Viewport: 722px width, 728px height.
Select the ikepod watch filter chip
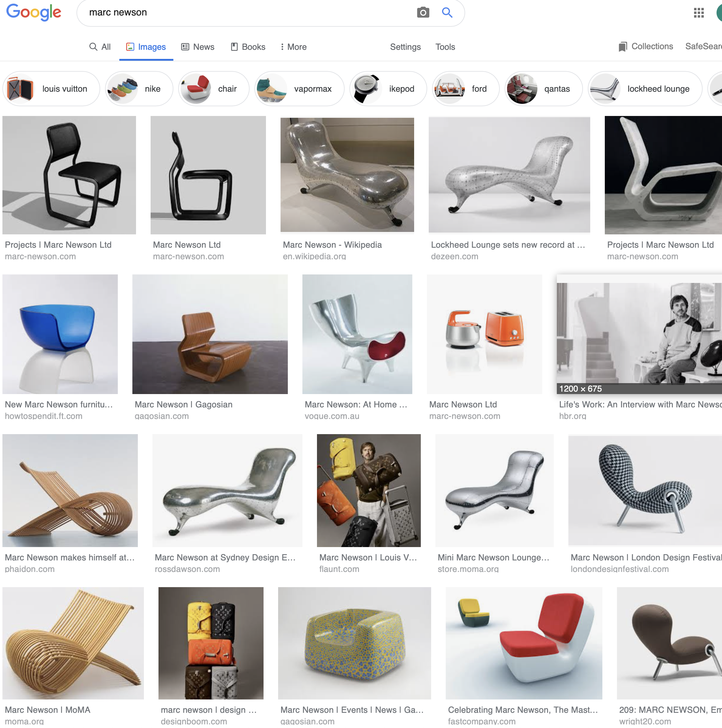(x=388, y=89)
